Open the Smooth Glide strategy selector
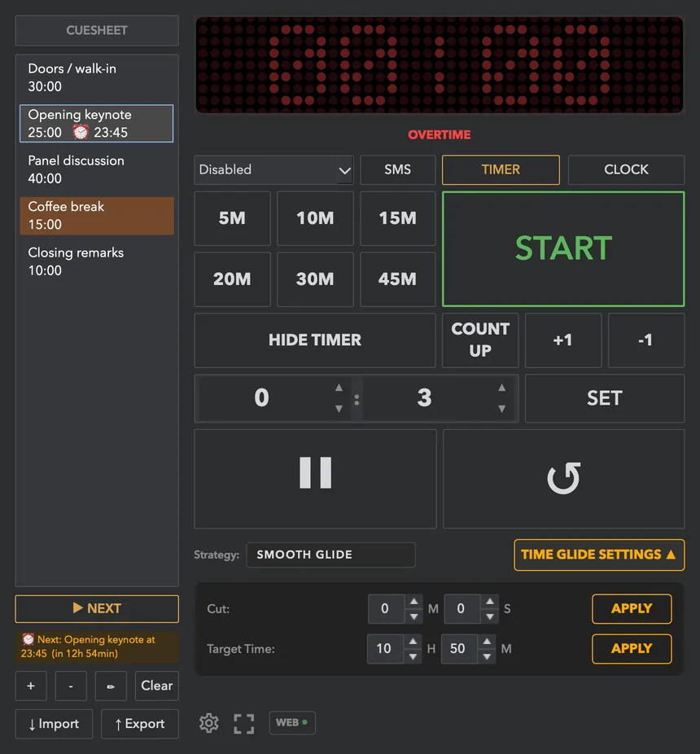 [x=330, y=555]
